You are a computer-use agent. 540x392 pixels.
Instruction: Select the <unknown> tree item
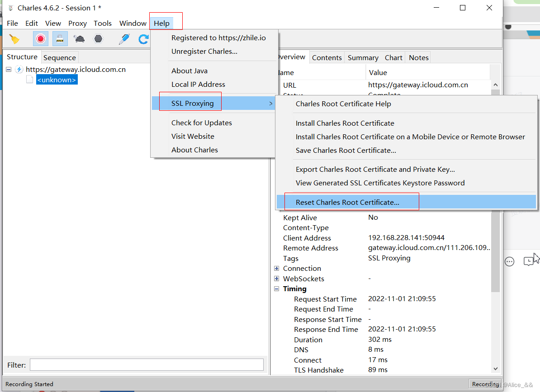click(x=57, y=80)
